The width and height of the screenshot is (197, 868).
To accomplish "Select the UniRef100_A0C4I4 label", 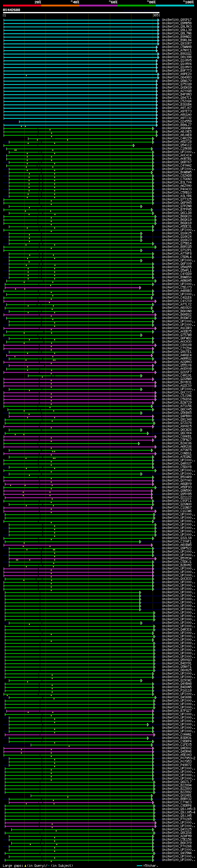I will click(x=176, y=155).
